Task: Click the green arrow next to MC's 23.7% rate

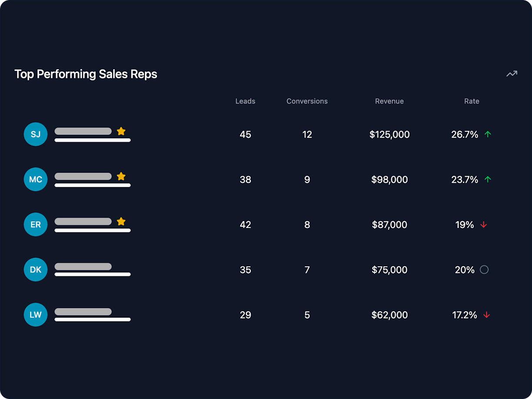Action: [x=488, y=179]
